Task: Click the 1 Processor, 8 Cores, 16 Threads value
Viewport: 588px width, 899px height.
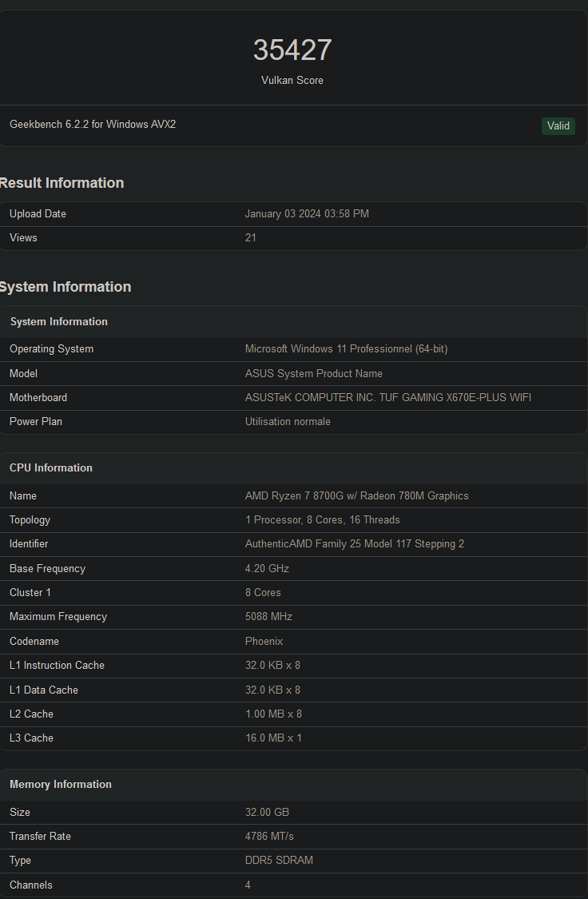Action: [323, 520]
